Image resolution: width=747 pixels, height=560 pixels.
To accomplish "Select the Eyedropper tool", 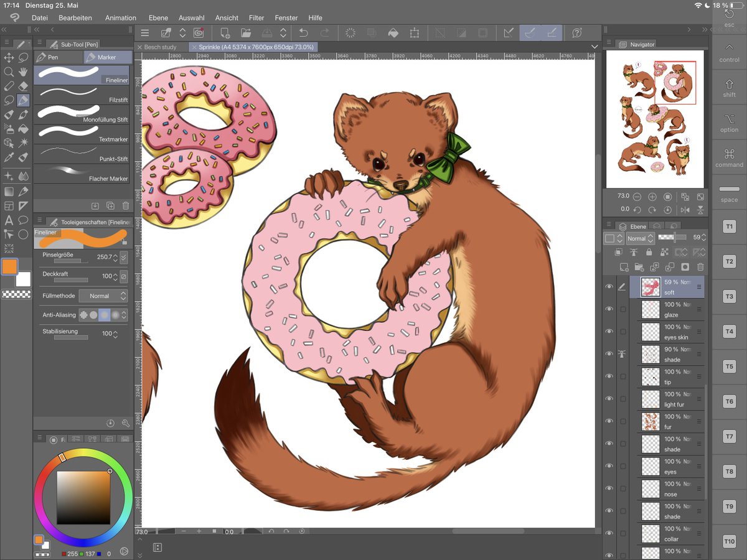I will 9,158.
